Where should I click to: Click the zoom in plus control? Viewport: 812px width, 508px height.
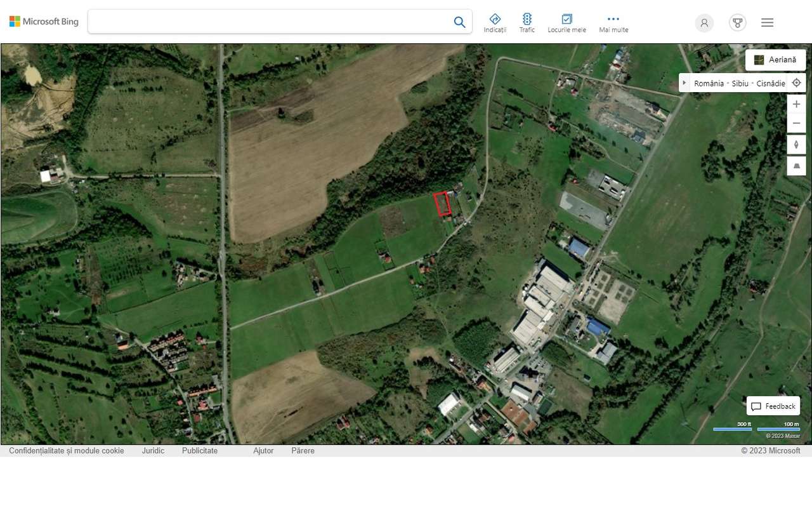796,104
